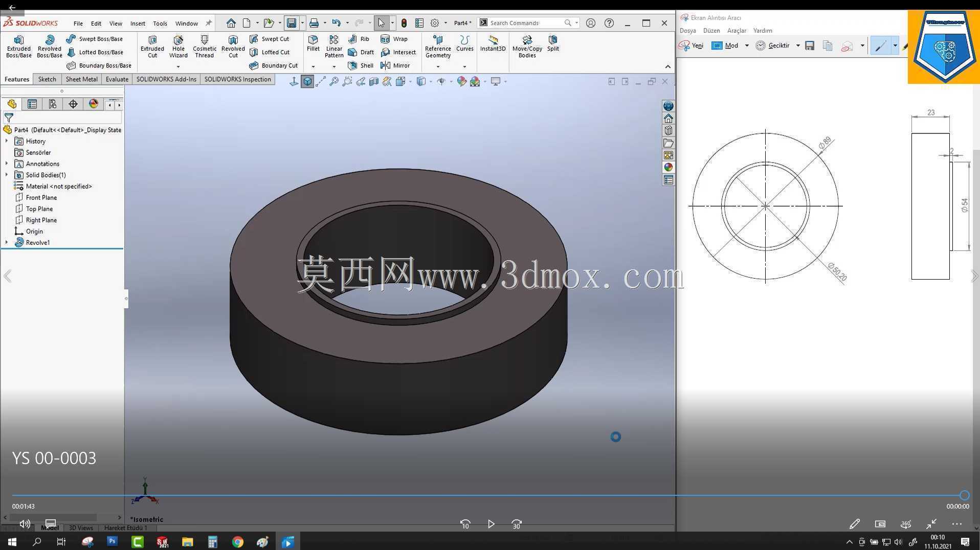Viewport: 980px width, 550px height.
Task: Skip back 10 seconds
Action: (x=465, y=524)
